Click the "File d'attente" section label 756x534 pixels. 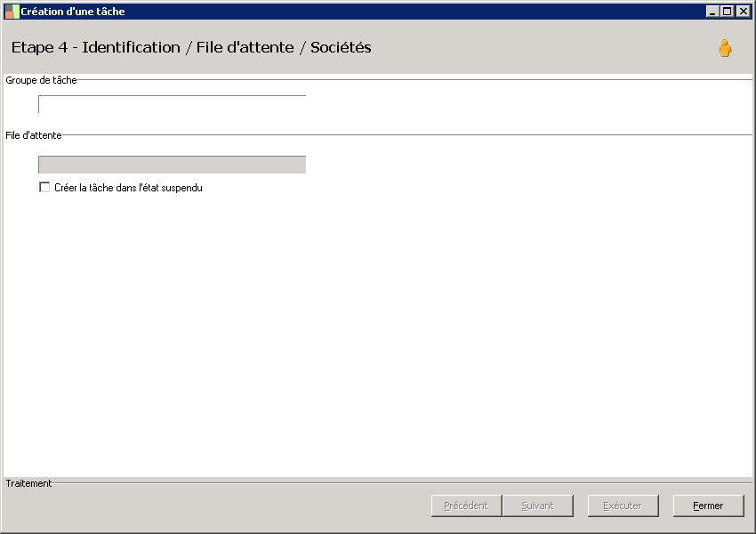click(x=33, y=135)
